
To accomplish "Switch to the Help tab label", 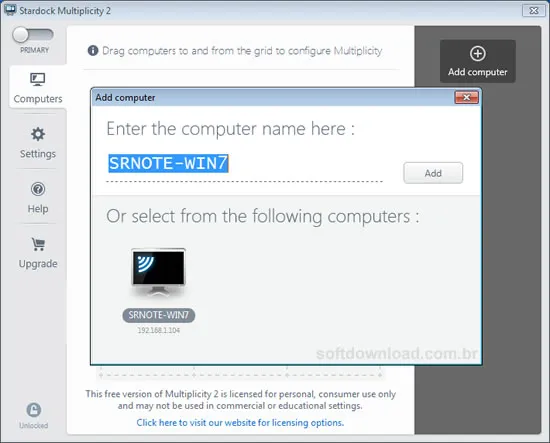I will coord(38,209).
